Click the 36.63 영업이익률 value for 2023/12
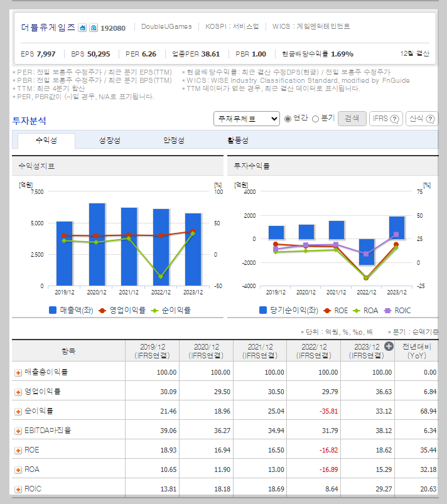The width and height of the screenshot is (447, 504). click(384, 392)
